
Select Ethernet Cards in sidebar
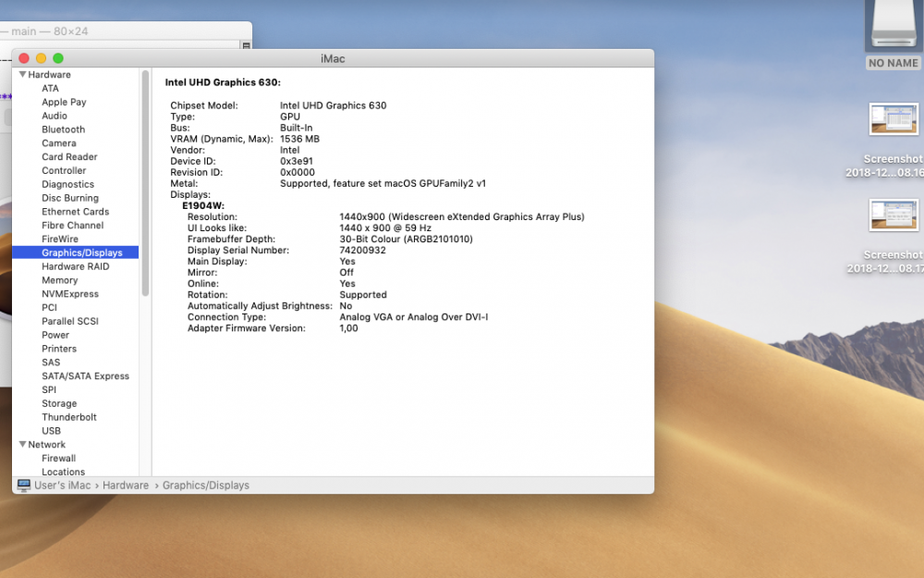[75, 212]
